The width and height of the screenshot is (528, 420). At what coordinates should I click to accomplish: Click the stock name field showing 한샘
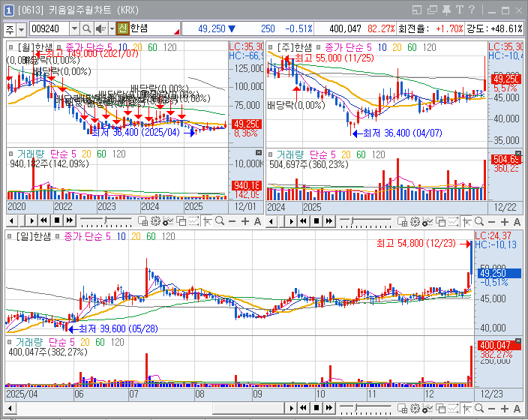[x=154, y=28]
